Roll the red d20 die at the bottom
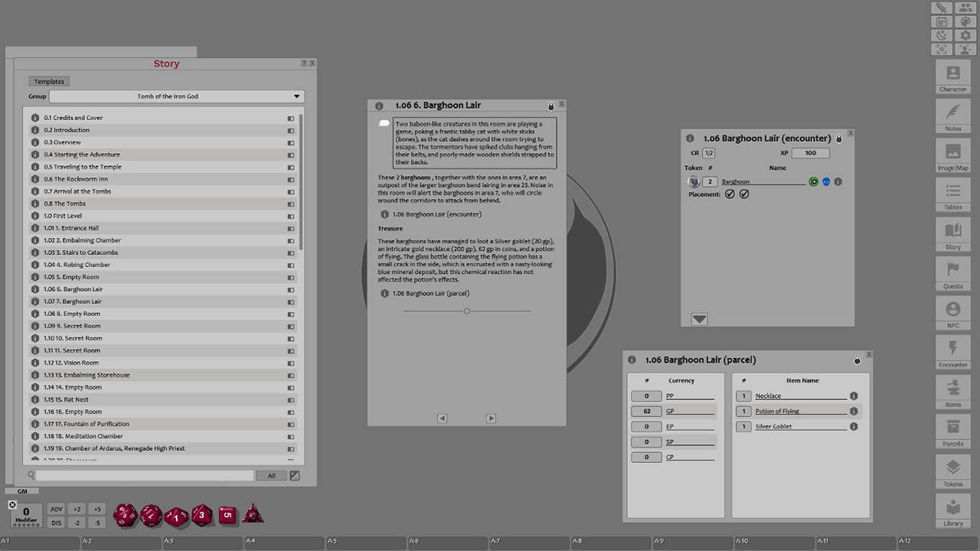 click(x=125, y=515)
